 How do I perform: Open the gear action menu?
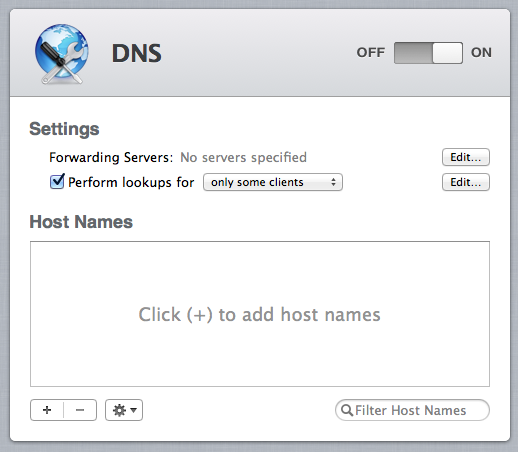[x=124, y=410]
